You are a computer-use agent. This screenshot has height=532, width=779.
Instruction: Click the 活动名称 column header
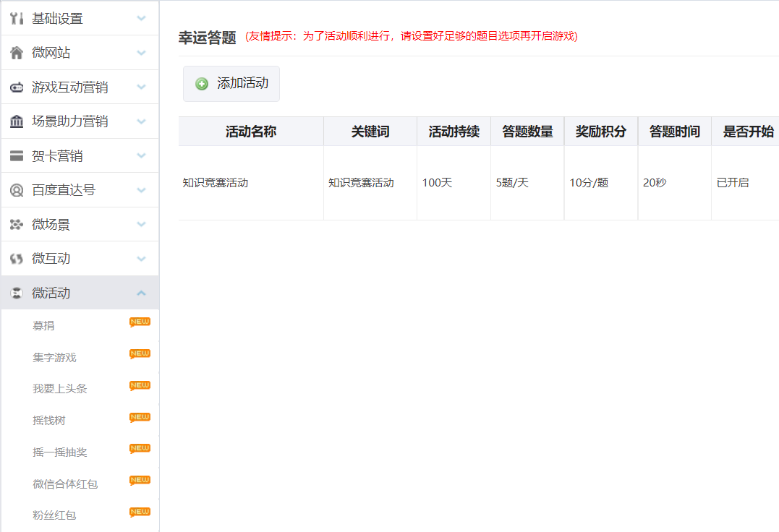[251, 132]
